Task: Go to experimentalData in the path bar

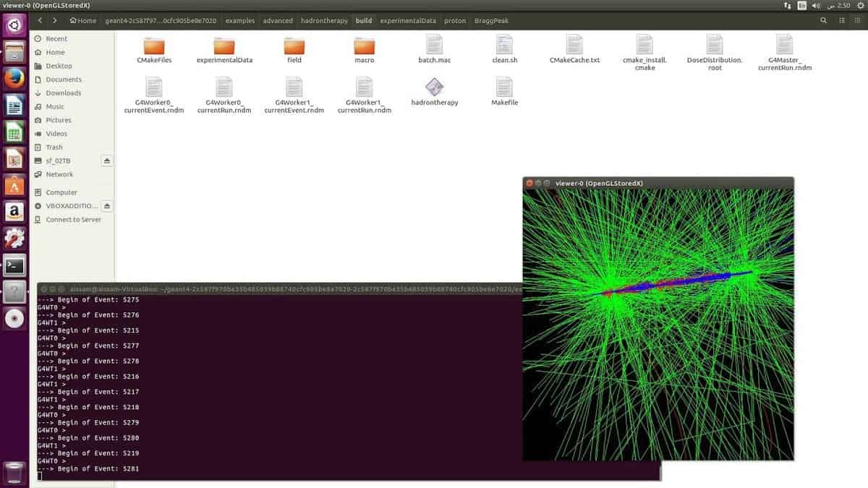Action: click(x=408, y=21)
